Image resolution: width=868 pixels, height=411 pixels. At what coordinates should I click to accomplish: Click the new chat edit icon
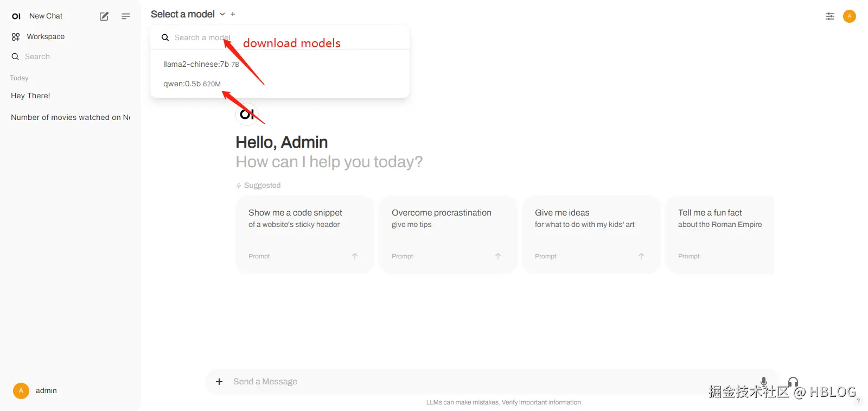104,16
